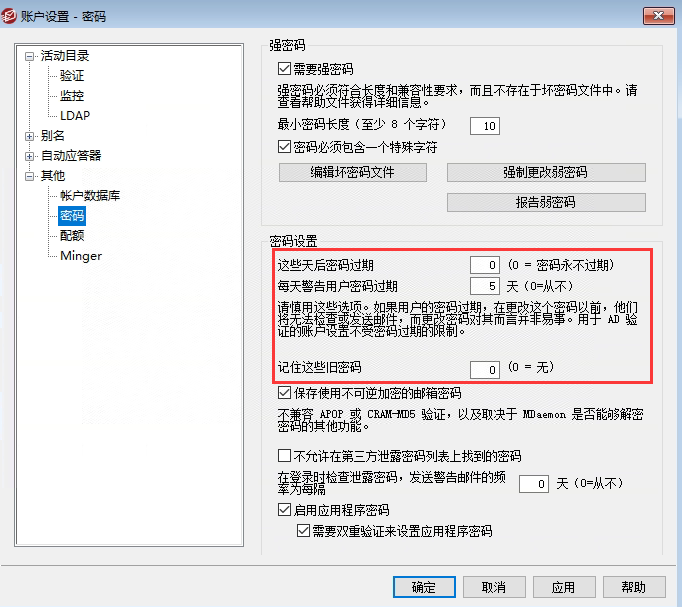
Task: Close the 账户设置 dialog
Action: coord(659,16)
